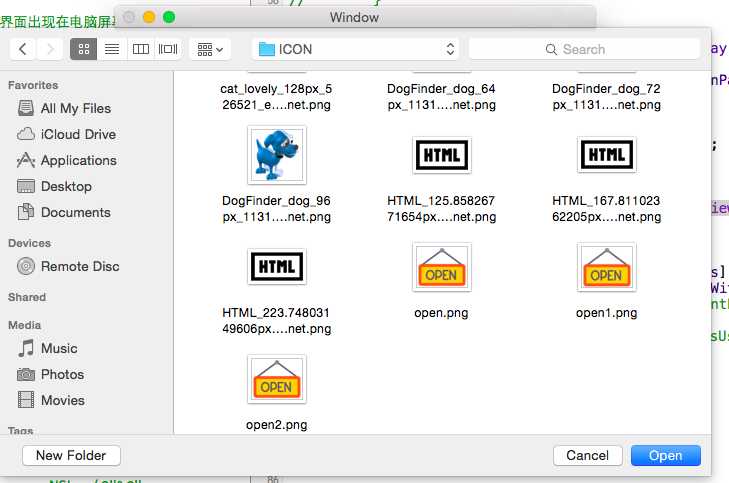This screenshot has height=483, width=729.
Task: Open Music media in sidebar
Action: coord(47,348)
